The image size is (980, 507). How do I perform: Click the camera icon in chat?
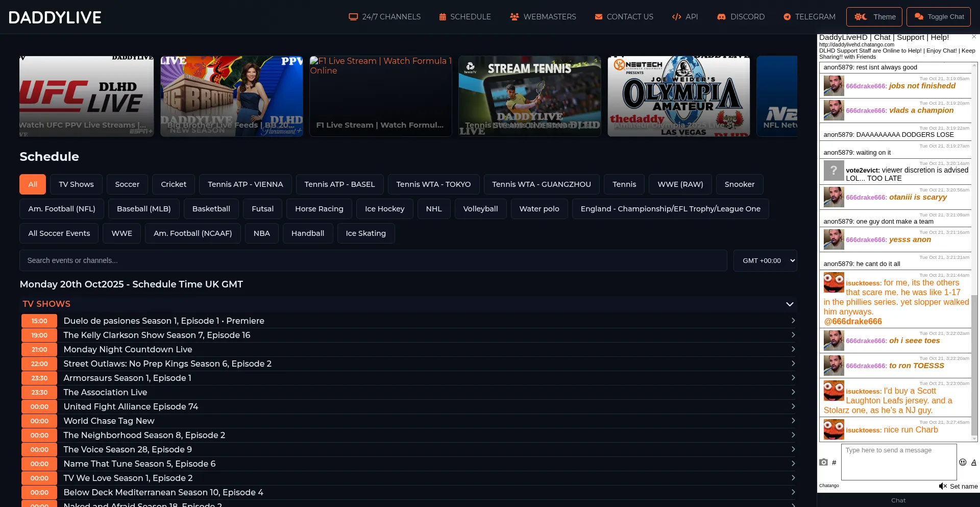point(823,462)
